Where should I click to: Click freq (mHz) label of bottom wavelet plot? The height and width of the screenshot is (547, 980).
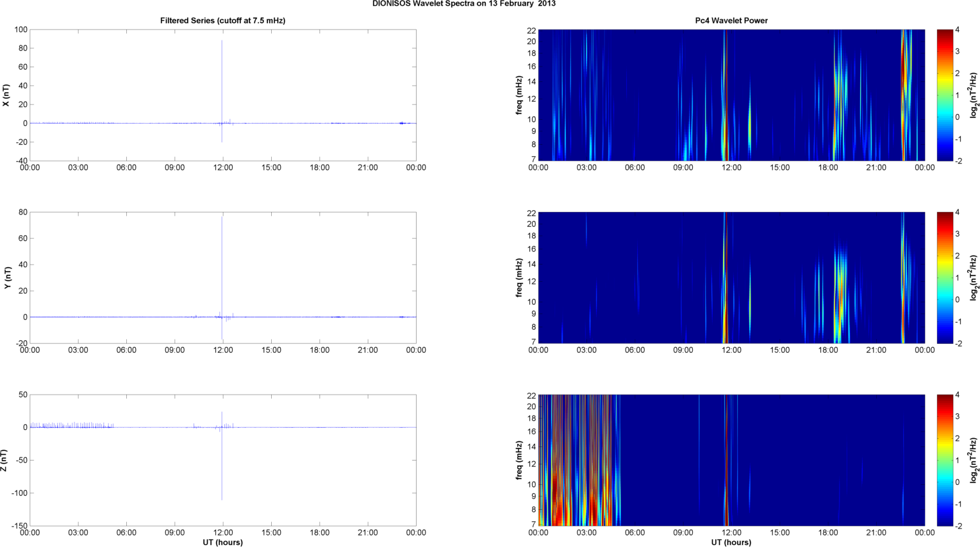tap(519, 461)
